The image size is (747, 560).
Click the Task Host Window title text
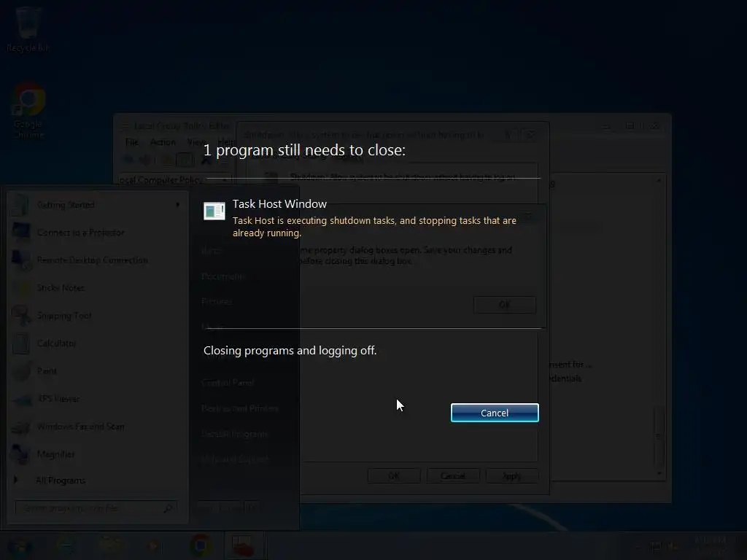pos(279,204)
